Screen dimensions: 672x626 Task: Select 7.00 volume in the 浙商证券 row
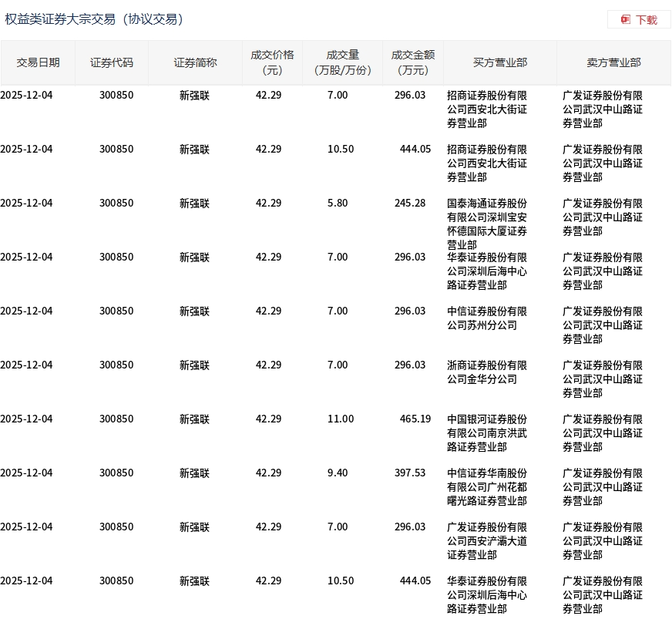338,365
